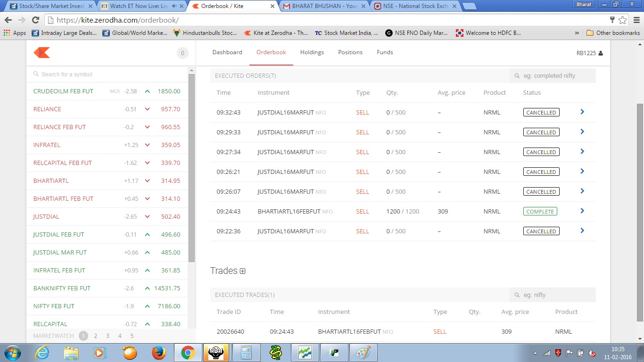Switch to marketwatch page 4
Viewport: 644px width, 362px height.
[x=120, y=336]
